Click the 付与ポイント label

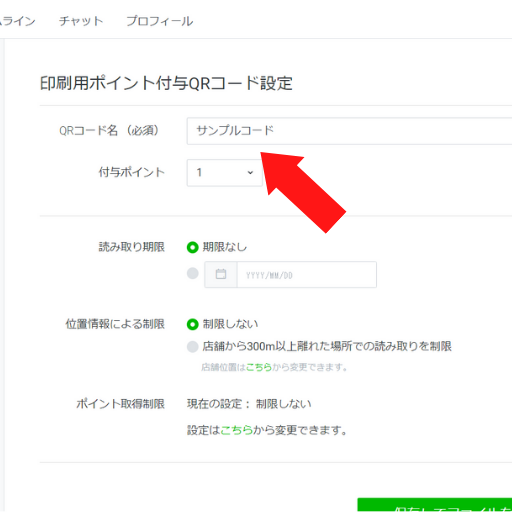[132, 172]
